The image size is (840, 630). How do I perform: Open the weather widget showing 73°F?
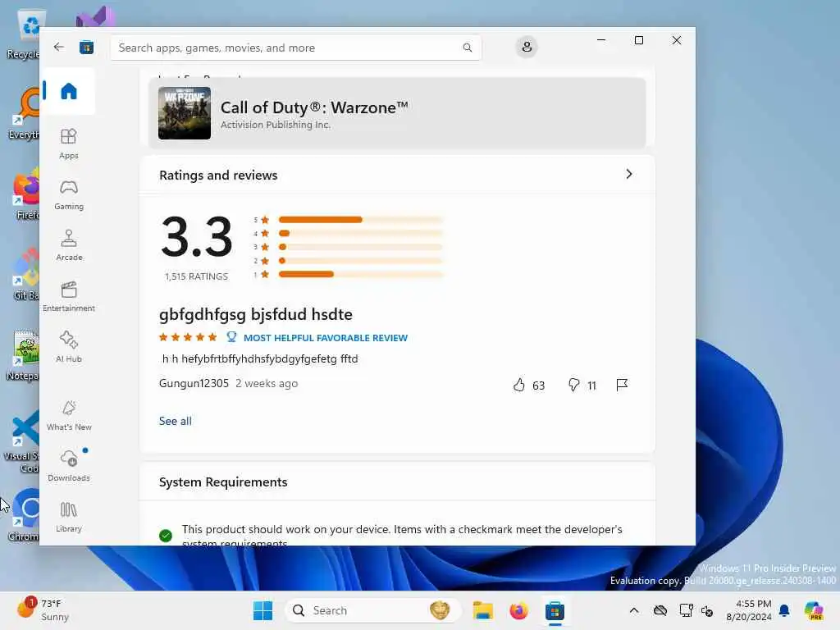(x=43, y=610)
